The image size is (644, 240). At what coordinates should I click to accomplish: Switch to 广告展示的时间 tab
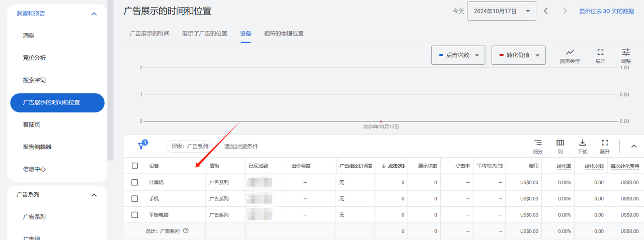149,34
